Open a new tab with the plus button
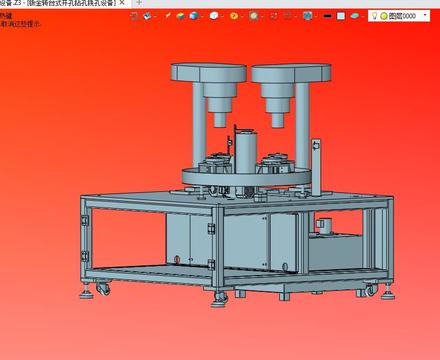The height and width of the screenshot is (360, 440). (x=139, y=3)
